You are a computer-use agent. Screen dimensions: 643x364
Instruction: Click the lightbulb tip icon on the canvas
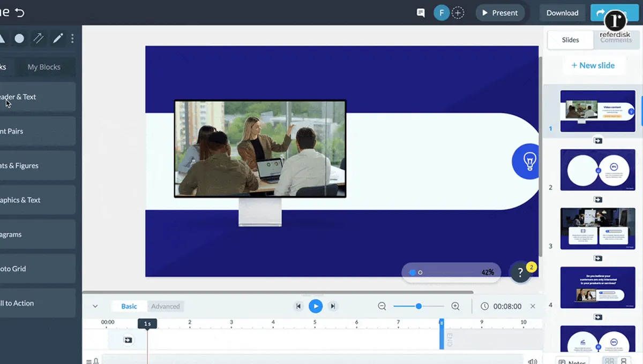(x=526, y=161)
